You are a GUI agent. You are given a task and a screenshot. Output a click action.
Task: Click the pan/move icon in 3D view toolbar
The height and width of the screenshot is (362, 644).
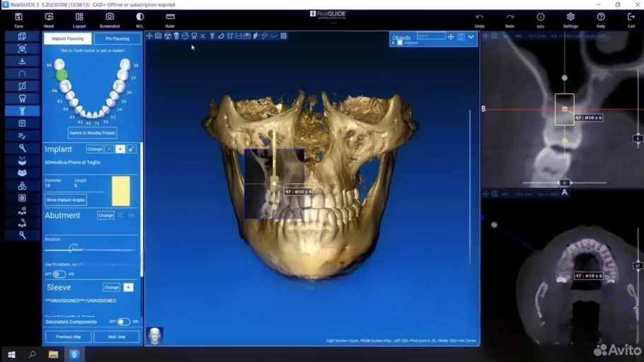149,36
